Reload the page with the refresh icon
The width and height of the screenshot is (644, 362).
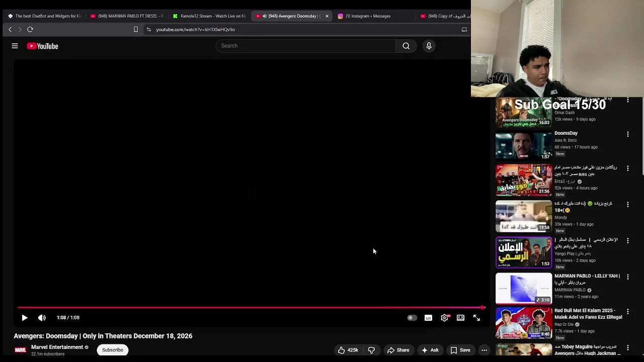pyautogui.click(x=30, y=30)
